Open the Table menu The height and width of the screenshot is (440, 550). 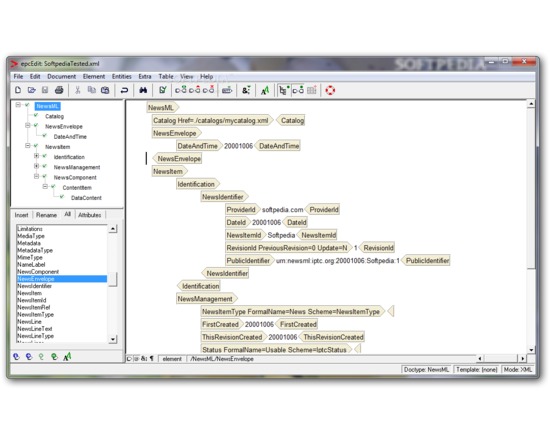166,76
